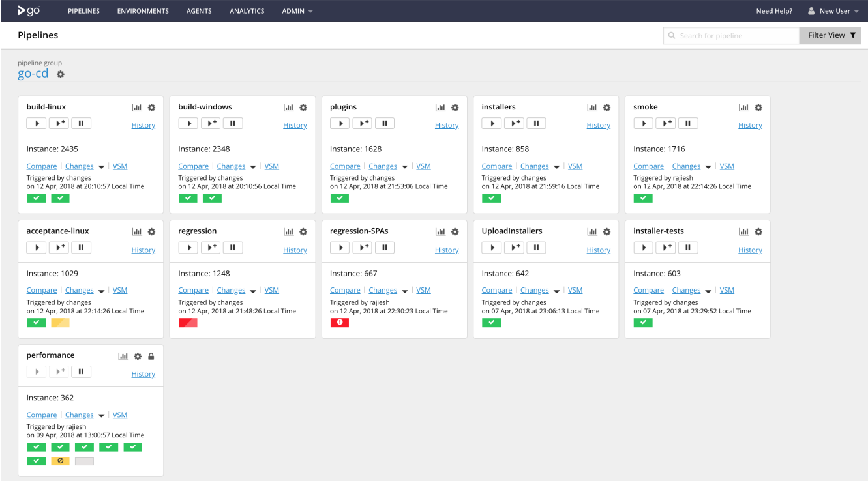The image size is (868, 481).
Task: Trigger the build-linux pipeline play button
Action: tap(37, 123)
